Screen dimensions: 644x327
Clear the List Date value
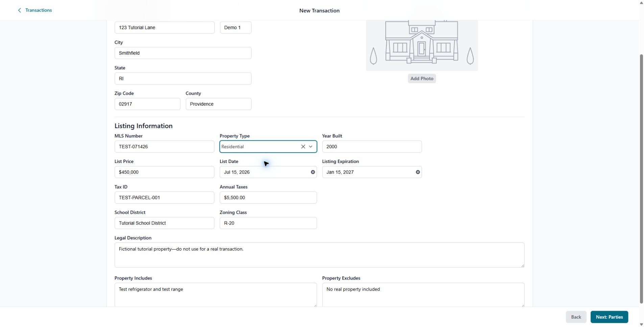tap(313, 172)
